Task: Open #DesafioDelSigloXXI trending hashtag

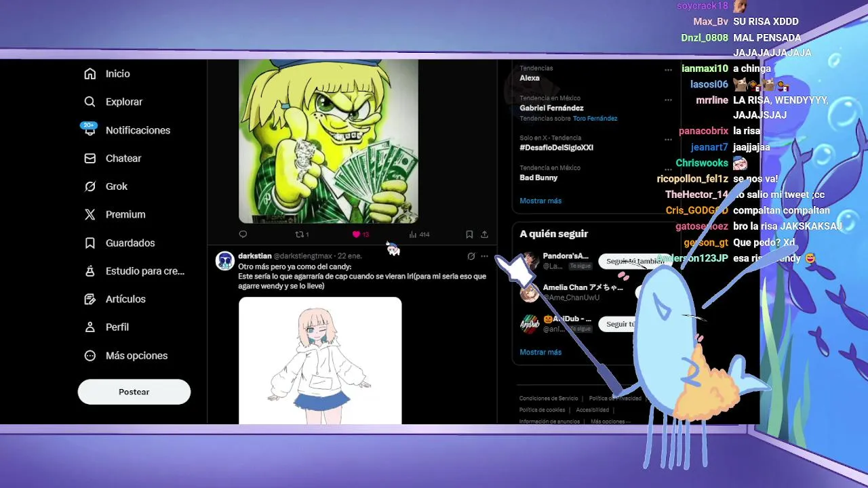Action: 556,148
